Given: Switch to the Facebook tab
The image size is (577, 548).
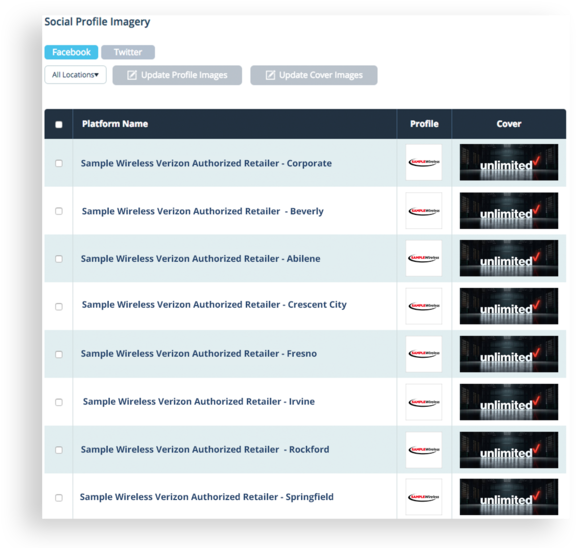Looking at the screenshot, I should 71,52.
